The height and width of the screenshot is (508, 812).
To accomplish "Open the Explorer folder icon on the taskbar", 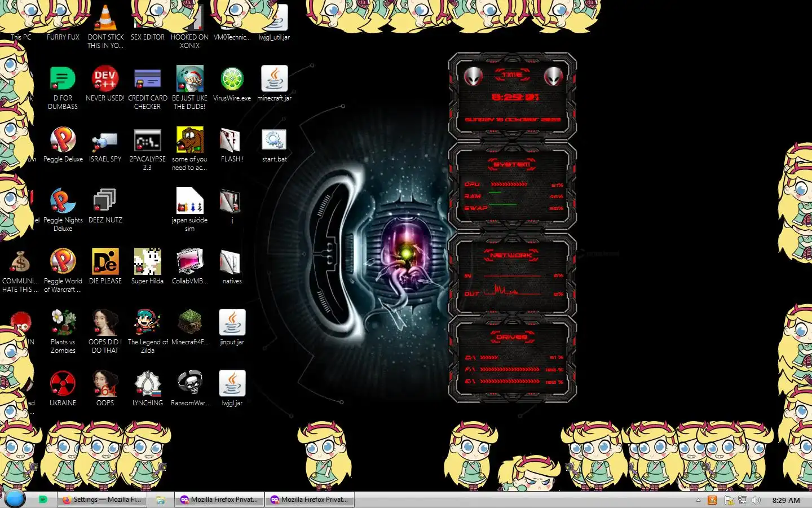I will click(161, 500).
